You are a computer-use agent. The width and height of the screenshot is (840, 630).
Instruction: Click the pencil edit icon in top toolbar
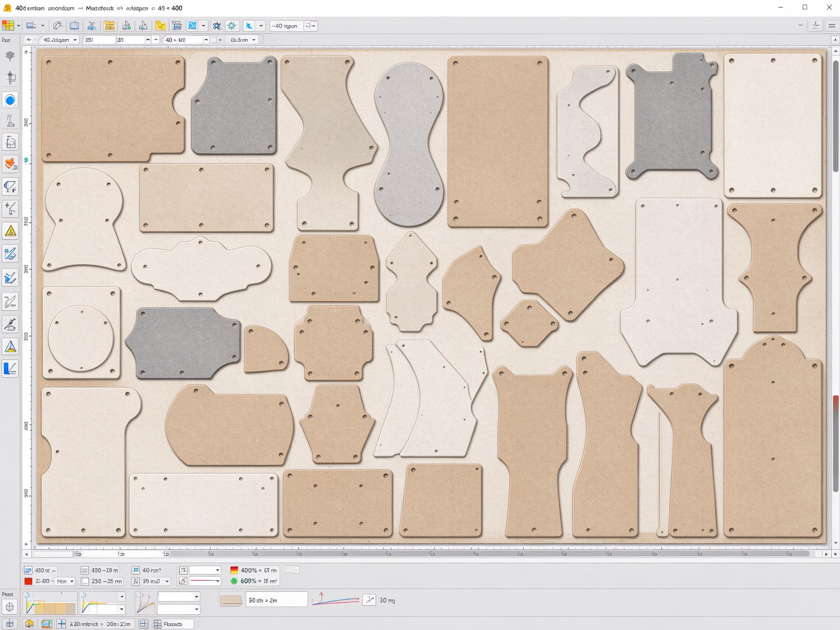tap(58, 26)
